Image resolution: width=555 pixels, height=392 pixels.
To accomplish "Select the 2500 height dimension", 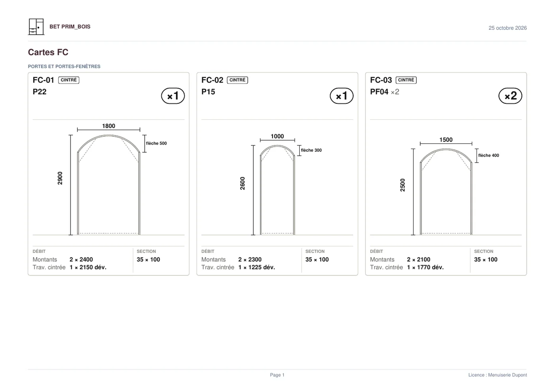I will tap(403, 185).
